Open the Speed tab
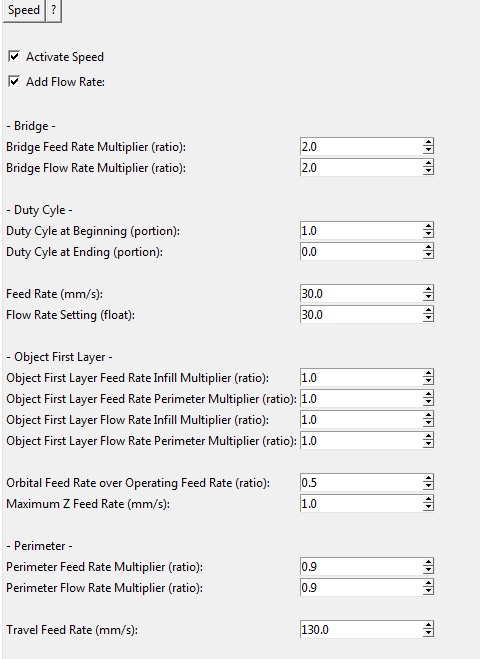 pyautogui.click(x=24, y=10)
